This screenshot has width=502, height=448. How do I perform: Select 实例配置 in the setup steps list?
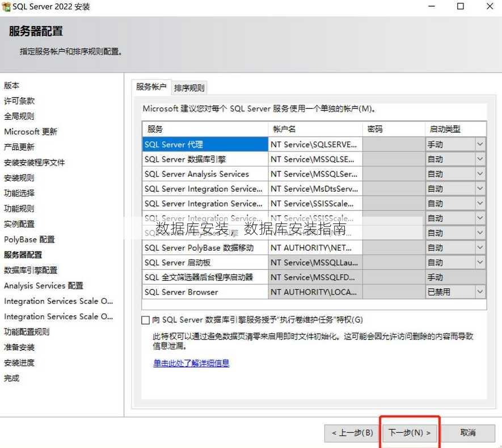(x=19, y=224)
